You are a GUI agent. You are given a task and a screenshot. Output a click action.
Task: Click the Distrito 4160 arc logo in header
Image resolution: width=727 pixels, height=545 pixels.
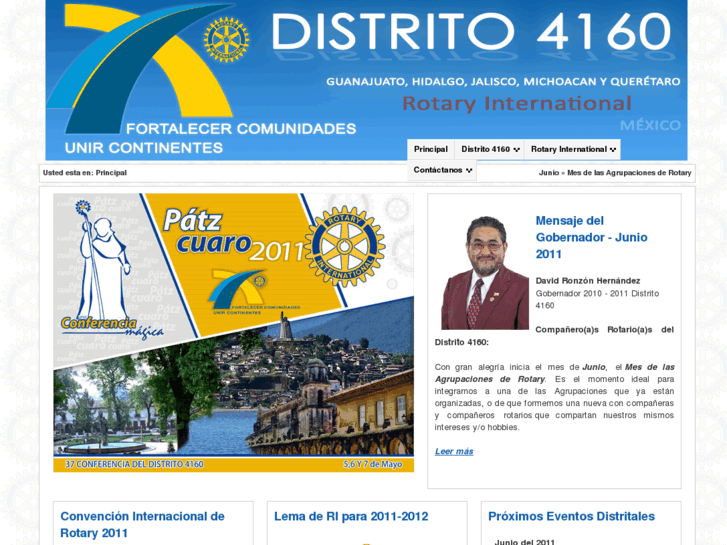pyautogui.click(x=139, y=69)
